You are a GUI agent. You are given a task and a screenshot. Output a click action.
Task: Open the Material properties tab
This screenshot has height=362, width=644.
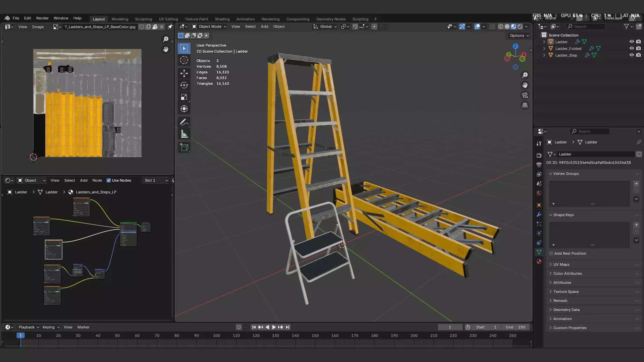pos(539,261)
